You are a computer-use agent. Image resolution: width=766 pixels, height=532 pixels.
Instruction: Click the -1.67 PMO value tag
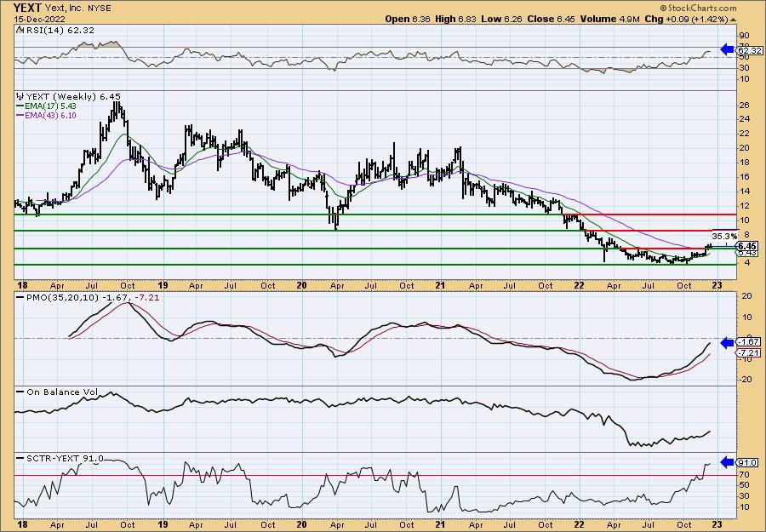(x=748, y=342)
